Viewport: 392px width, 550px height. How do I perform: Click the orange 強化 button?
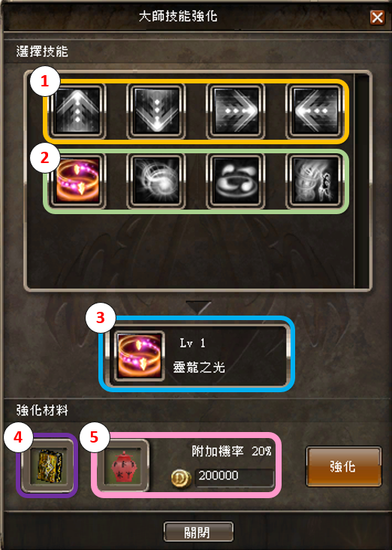click(344, 467)
